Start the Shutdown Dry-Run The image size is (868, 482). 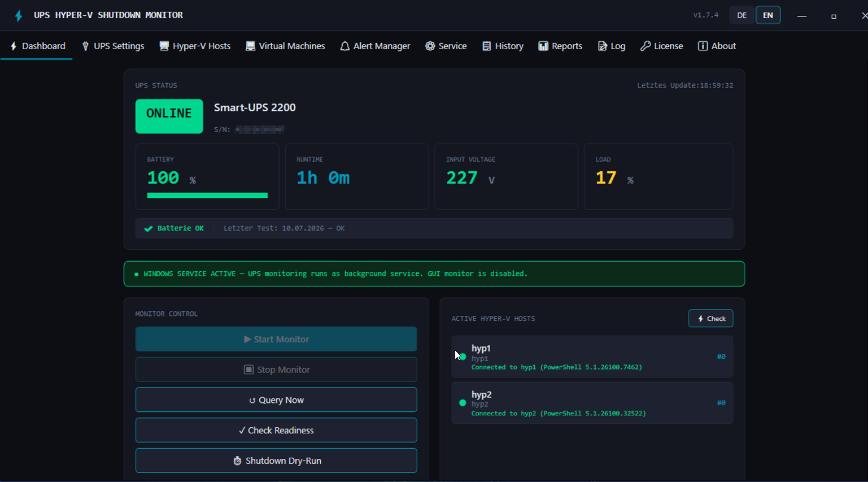coord(276,461)
